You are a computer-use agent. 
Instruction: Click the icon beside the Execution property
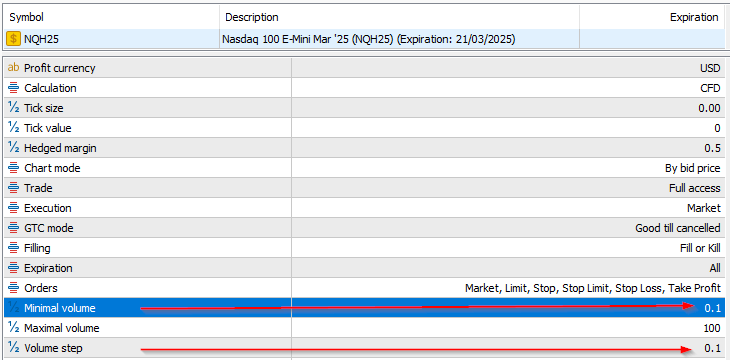[14, 208]
